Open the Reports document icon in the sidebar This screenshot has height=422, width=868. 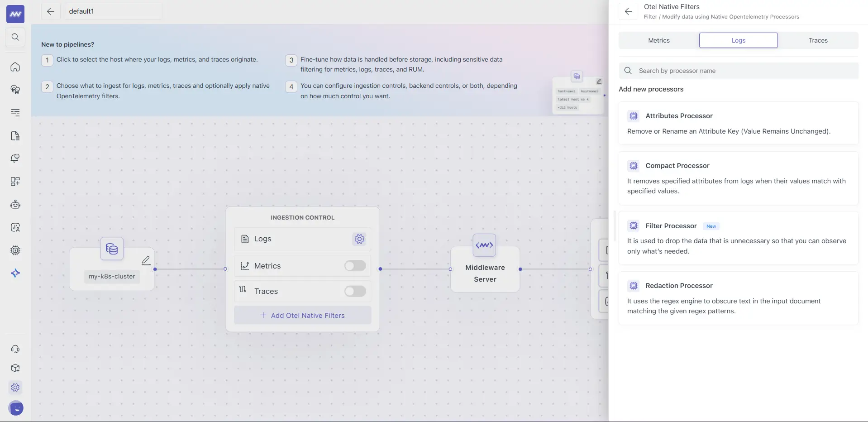15,135
